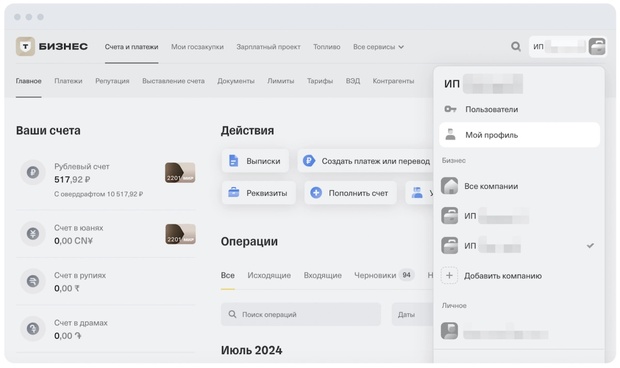Click the house icon for Все компании

(x=450, y=186)
